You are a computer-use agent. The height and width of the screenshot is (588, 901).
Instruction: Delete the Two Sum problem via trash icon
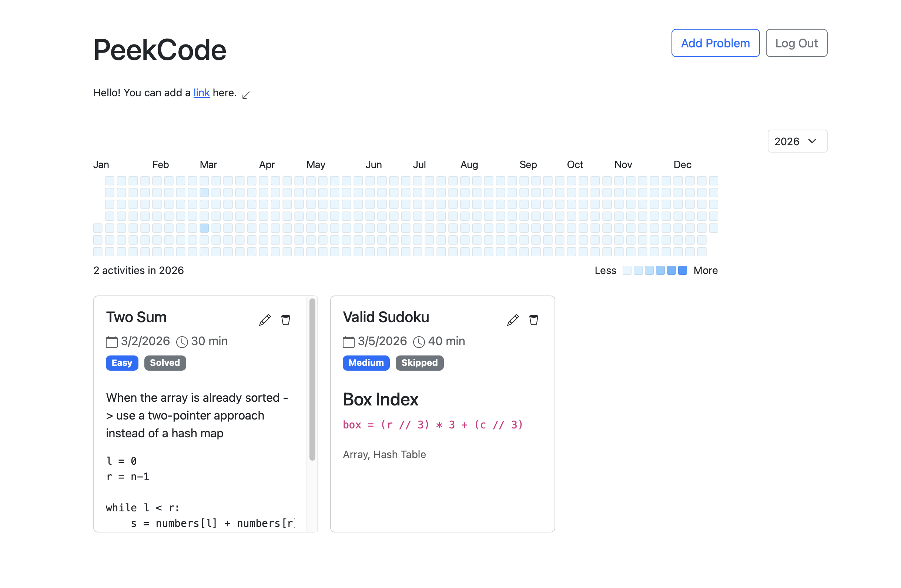tap(286, 320)
